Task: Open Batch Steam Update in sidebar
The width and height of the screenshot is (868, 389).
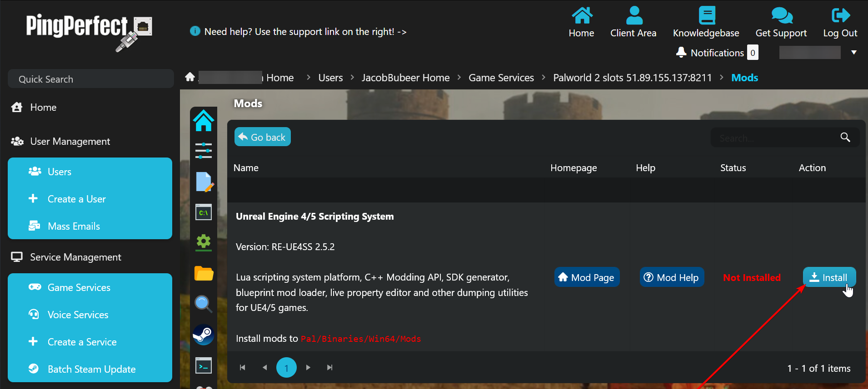Action: (91, 369)
